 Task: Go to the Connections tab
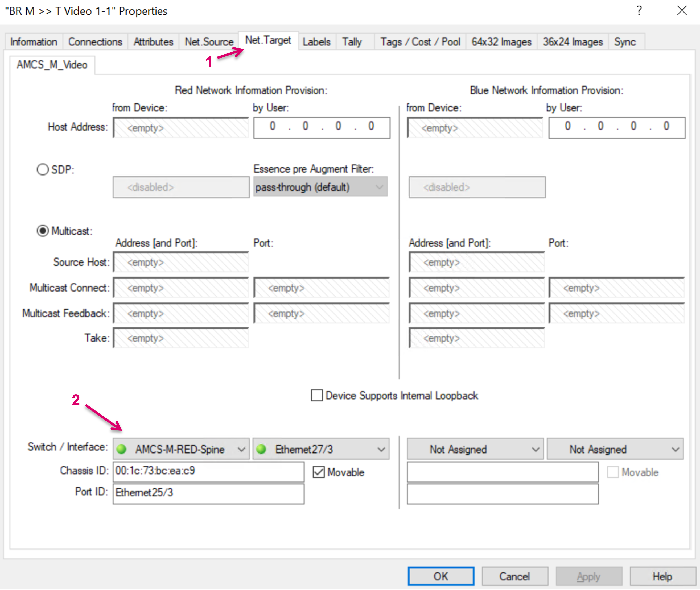click(95, 42)
